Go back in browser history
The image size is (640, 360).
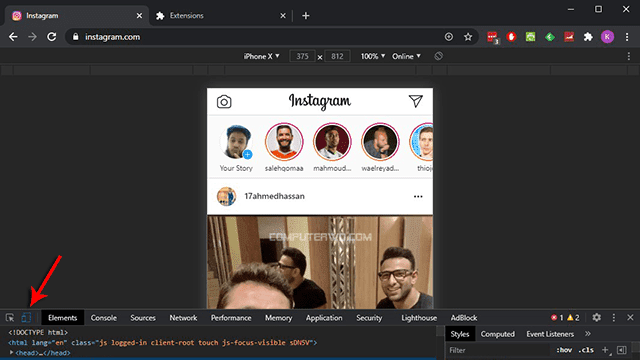(x=13, y=37)
